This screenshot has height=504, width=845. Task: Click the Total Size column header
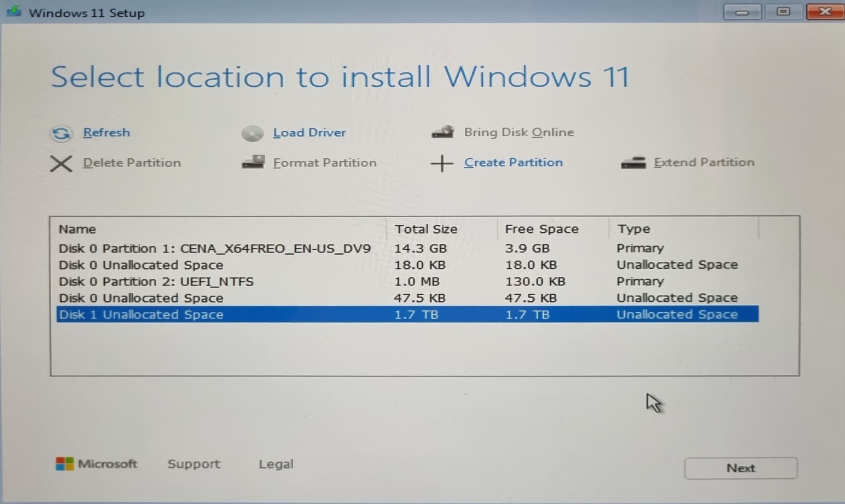[x=442, y=229]
